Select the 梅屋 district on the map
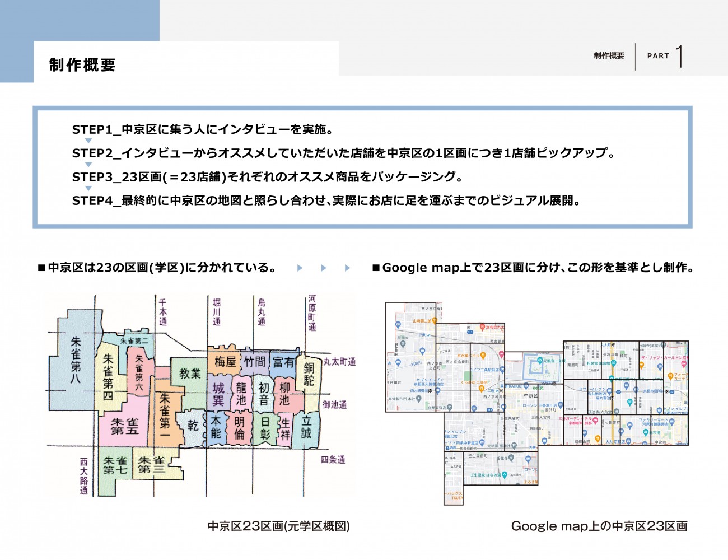Image resolution: width=728 pixels, height=560 pixels. (x=225, y=362)
